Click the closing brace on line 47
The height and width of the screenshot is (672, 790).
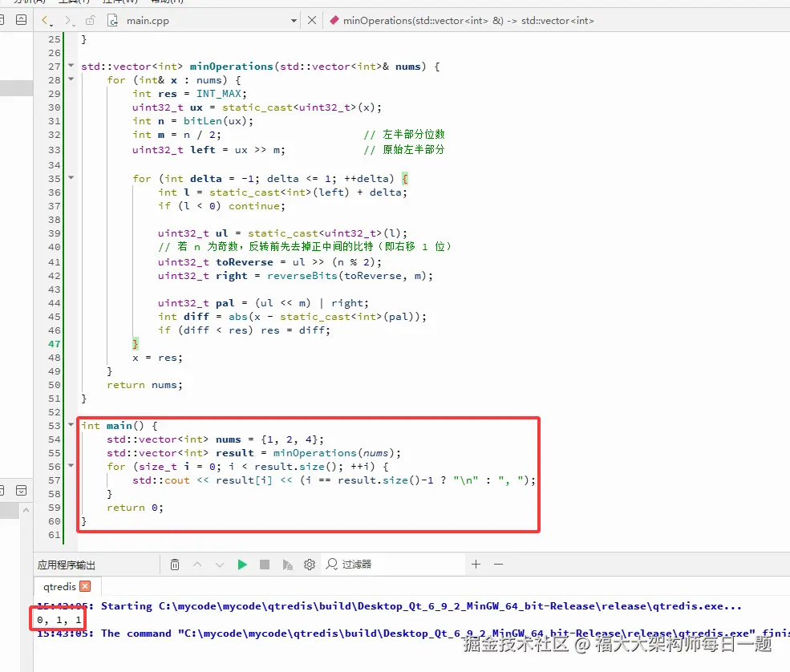(135, 344)
